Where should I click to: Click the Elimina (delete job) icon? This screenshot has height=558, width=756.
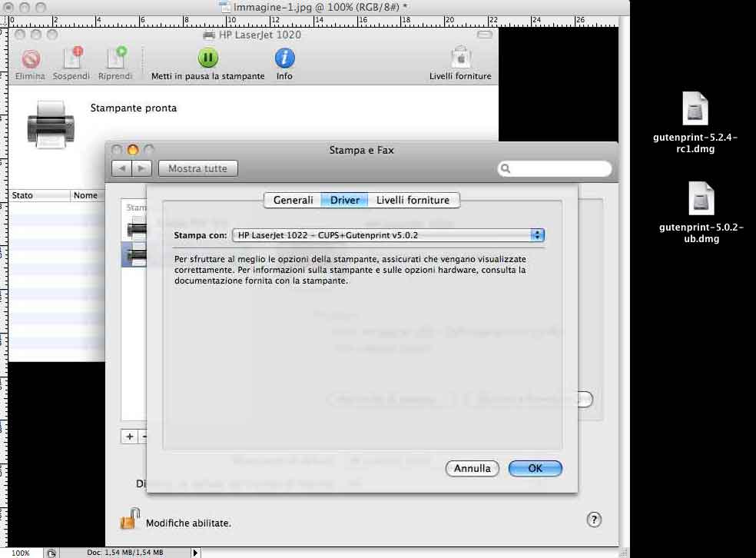pyautogui.click(x=31, y=59)
